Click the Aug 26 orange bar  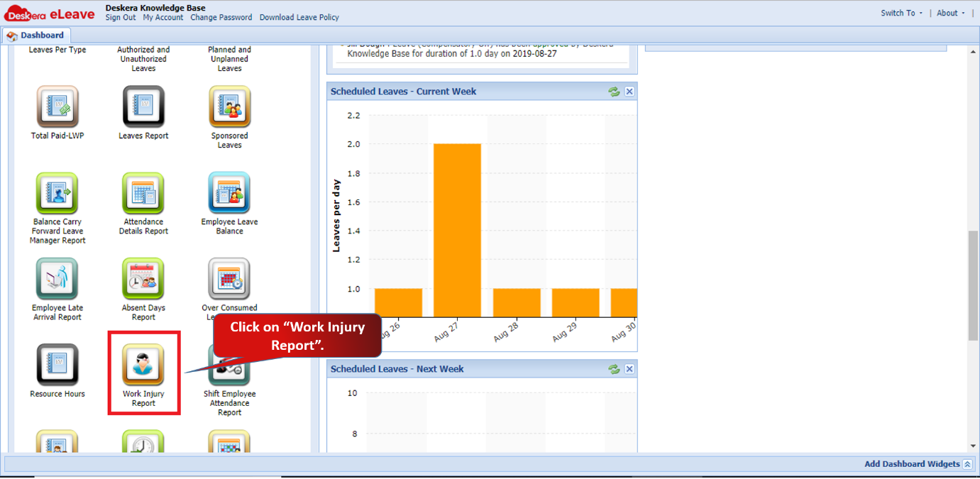(398, 303)
